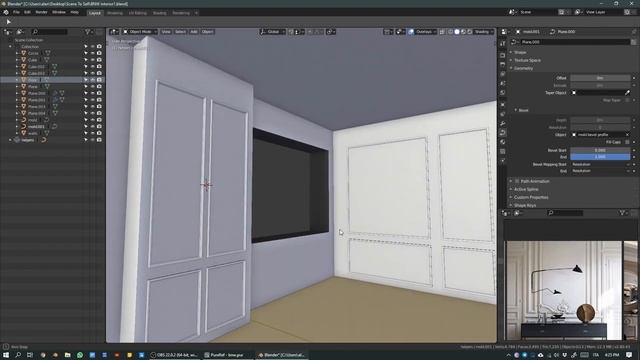Screen dimensions: 640x360
Task: Open Windows Start menu
Action: coord(6,355)
